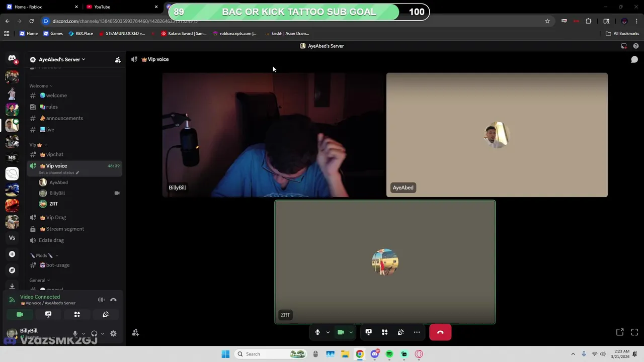Open Discord direct messages home icon
This screenshot has height=362, width=644.
click(x=12, y=59)
